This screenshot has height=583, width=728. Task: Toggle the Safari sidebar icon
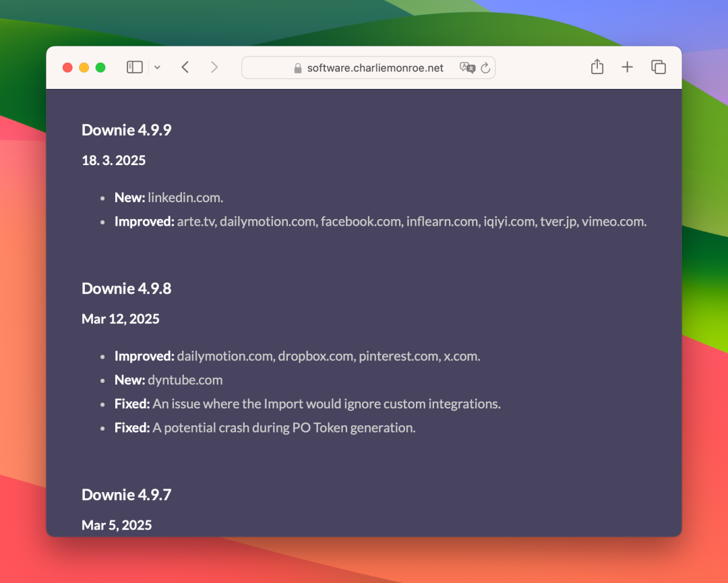point(135,67)
